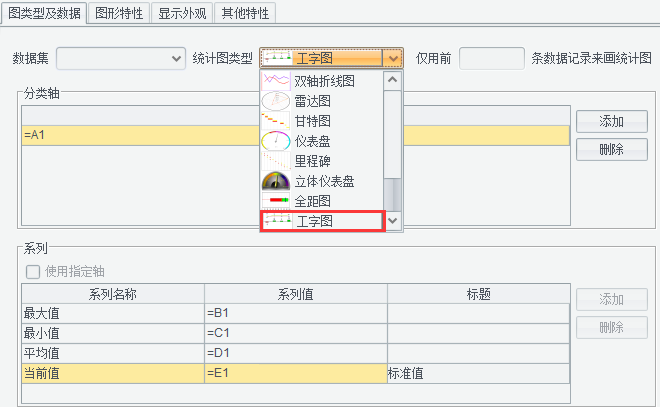Select the 立体仪表盘 3D gauge icon
This screenshot has height=407, width=660.
coord(276,181)
